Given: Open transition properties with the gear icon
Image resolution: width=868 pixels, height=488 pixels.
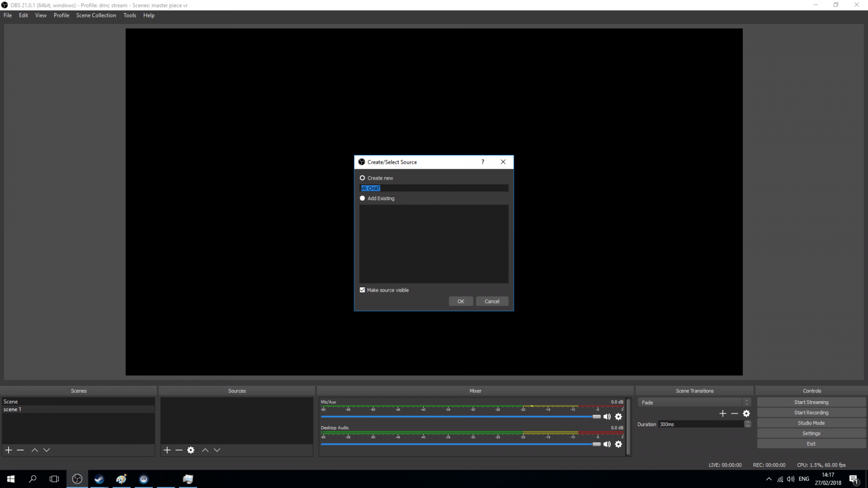Looking at the screenshot, I should 746,413.
